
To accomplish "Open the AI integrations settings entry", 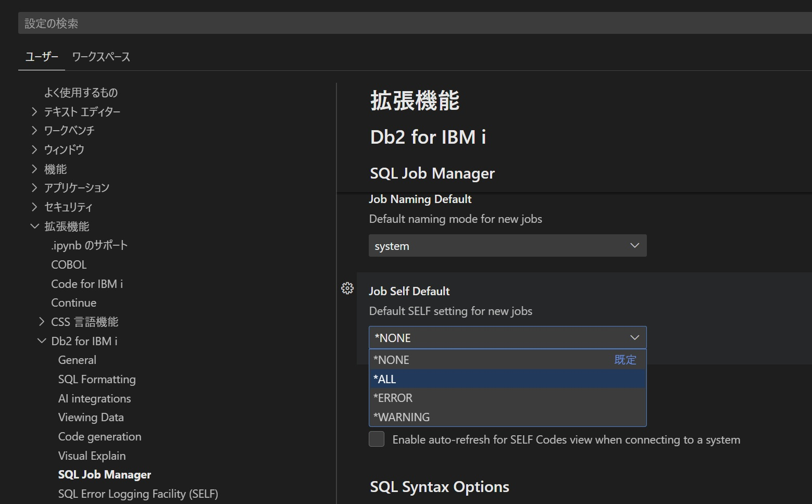I will pos(94,398).
